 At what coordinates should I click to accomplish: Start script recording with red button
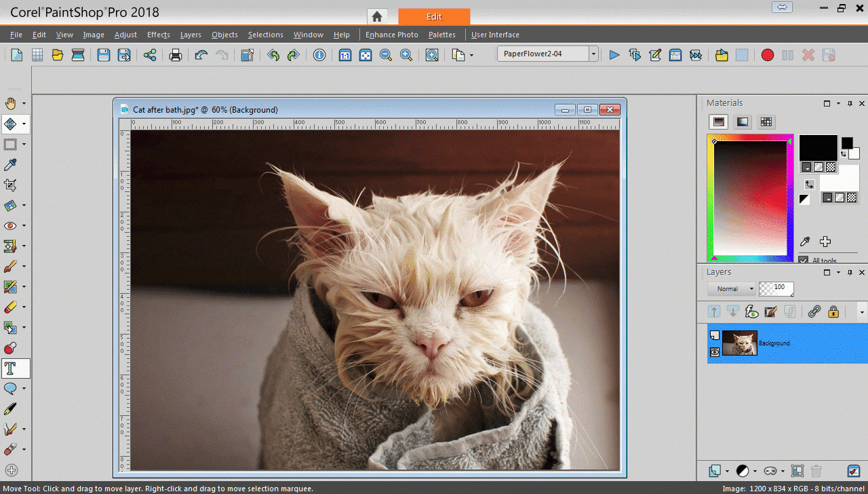[x=767, y=55]
